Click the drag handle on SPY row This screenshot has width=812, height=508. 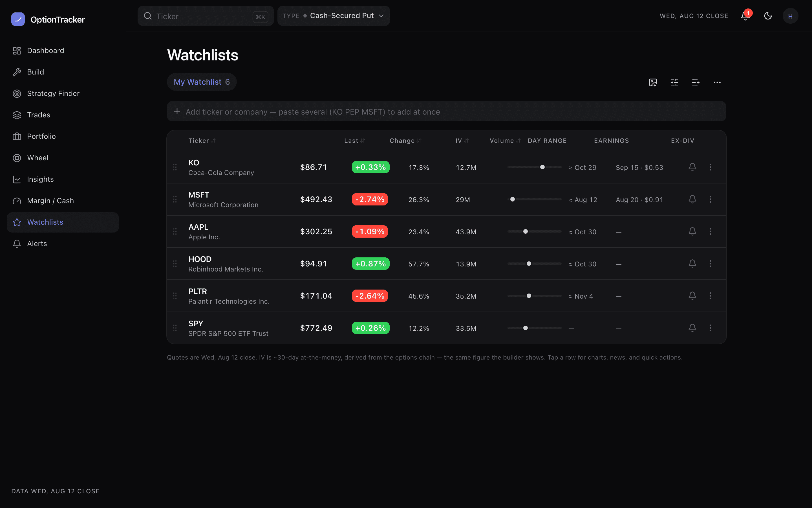[x=175, y=328]
